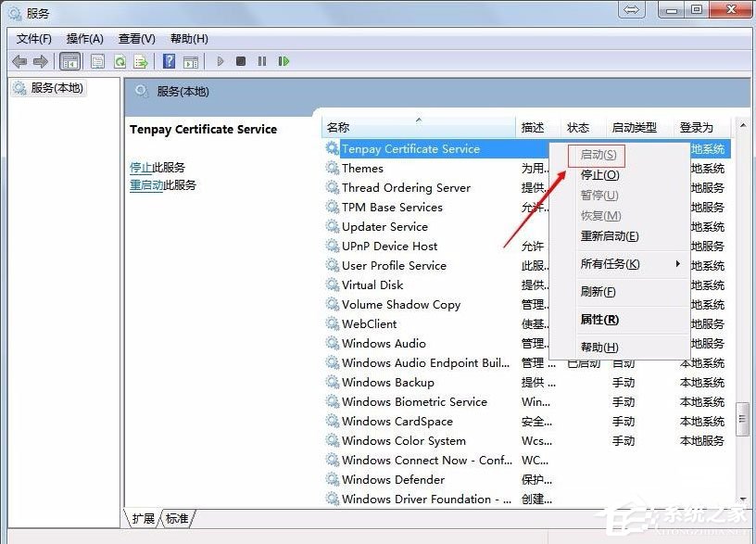Open Help using the question mark icon
This screenshot has width=756, height=544.
pos(169,61)
